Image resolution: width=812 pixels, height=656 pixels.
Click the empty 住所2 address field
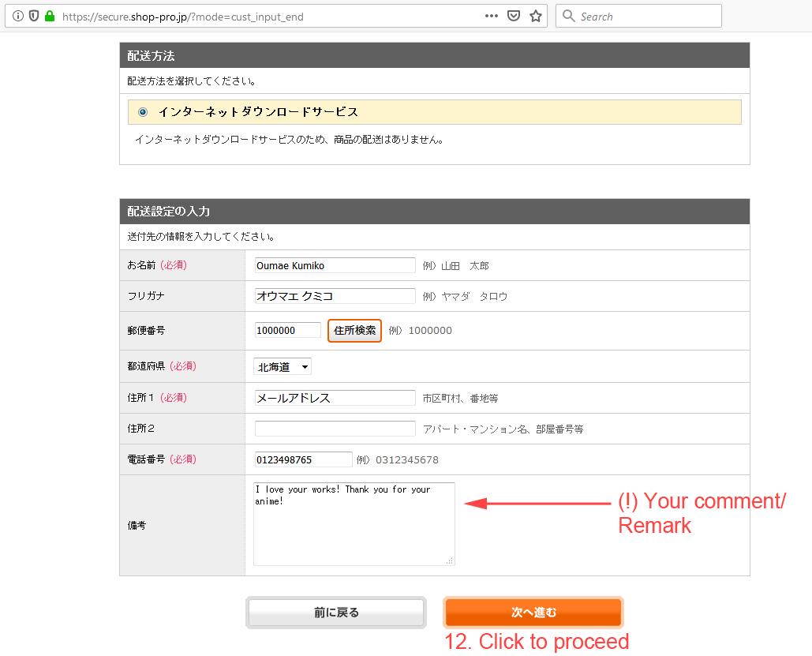pyautogui.click(x=335, y=429)
